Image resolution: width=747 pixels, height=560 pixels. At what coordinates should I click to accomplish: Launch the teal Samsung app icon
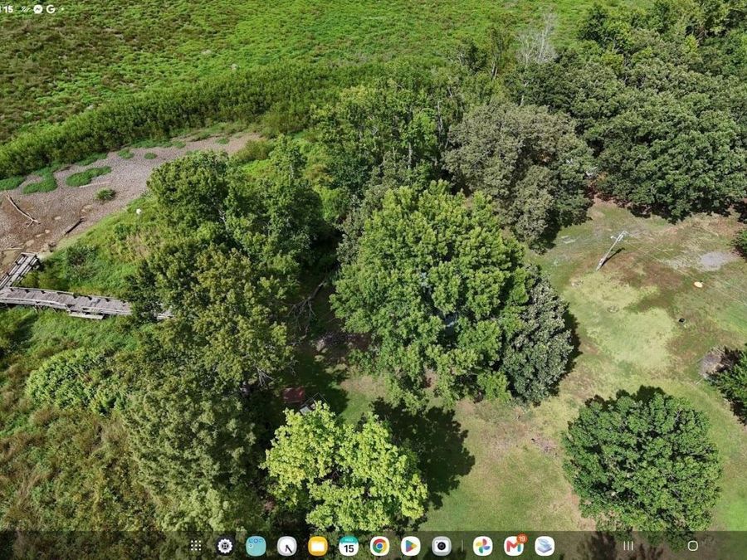point(256,546)
